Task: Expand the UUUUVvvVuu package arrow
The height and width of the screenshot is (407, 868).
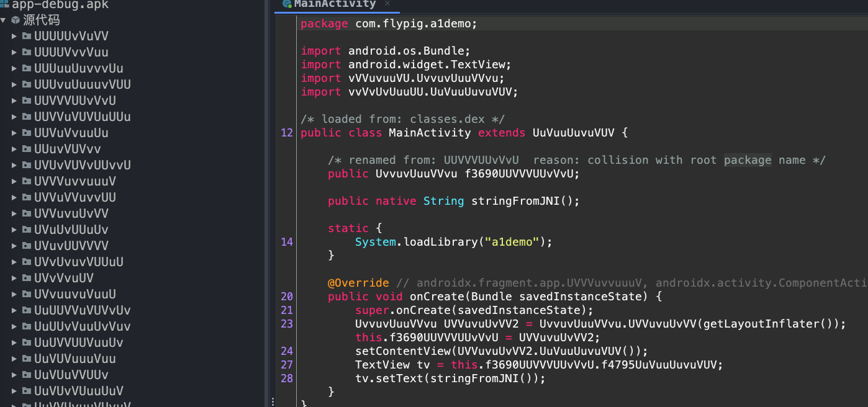Action: [14, 52]
